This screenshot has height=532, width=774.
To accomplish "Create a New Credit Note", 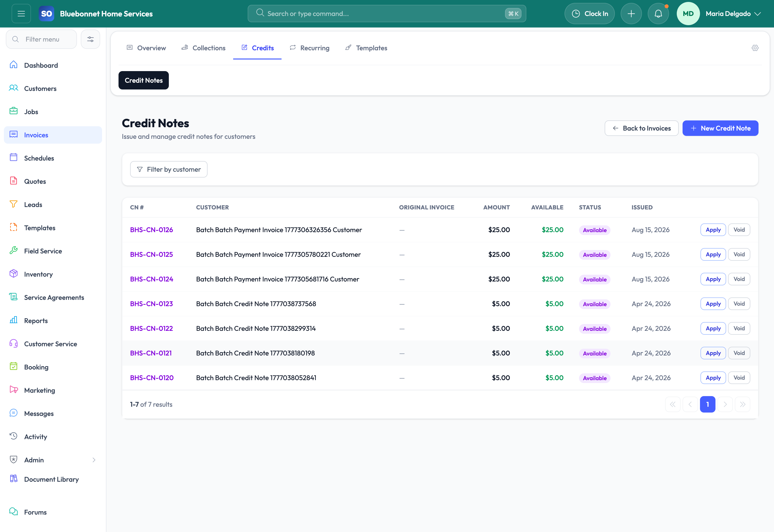I will pos(720,128).
